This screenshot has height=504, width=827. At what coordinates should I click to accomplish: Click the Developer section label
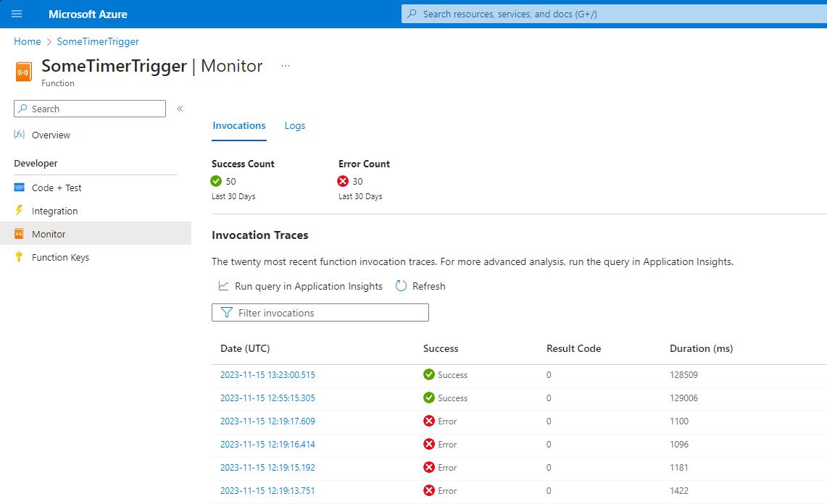coord(36,164)
